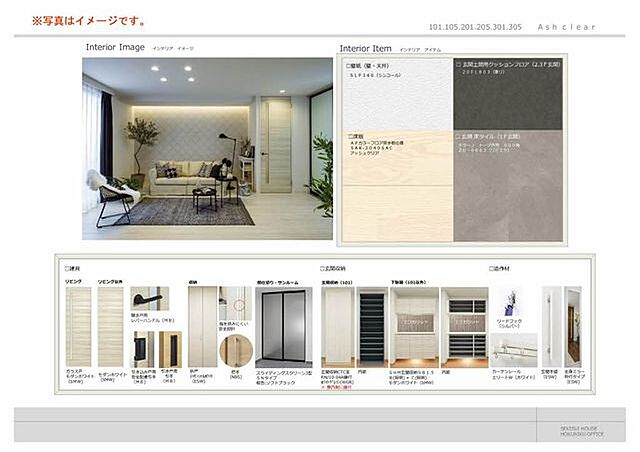Click the "Interior Image" heading
640x452 pixels.
[x=115, y=47]
